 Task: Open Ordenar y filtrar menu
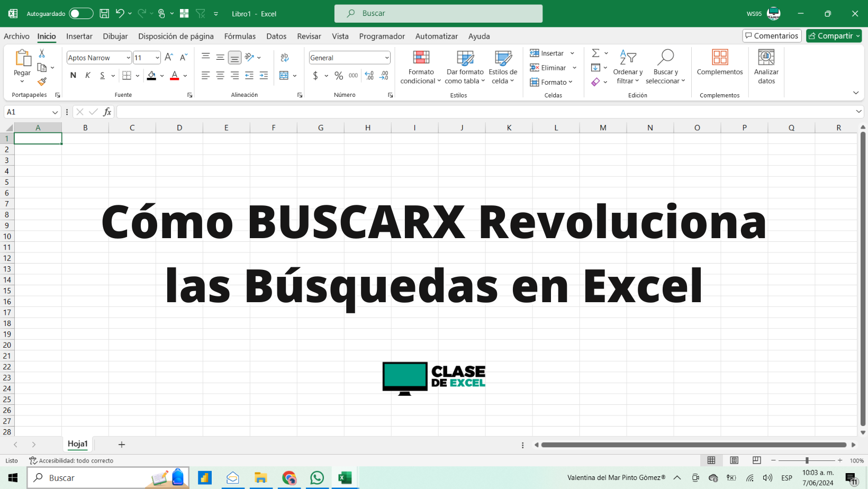click(x=628, y=67)
